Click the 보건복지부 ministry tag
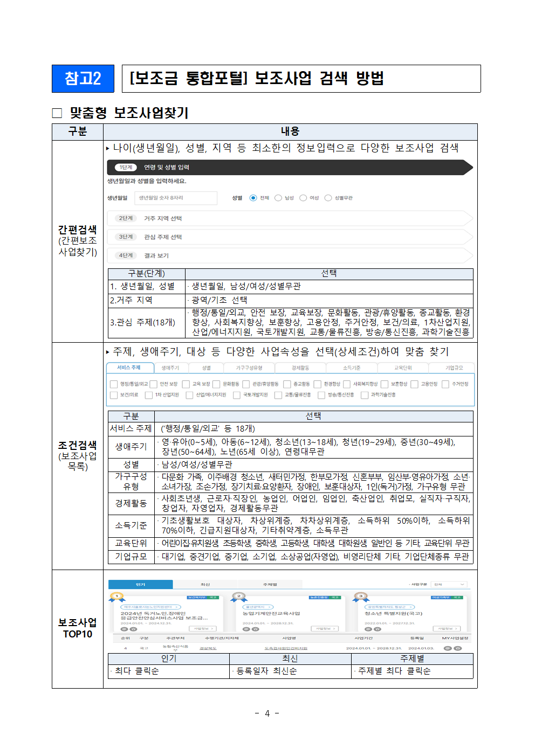The width and height of the screenshot is (535, 756). (x=197, y=598)
